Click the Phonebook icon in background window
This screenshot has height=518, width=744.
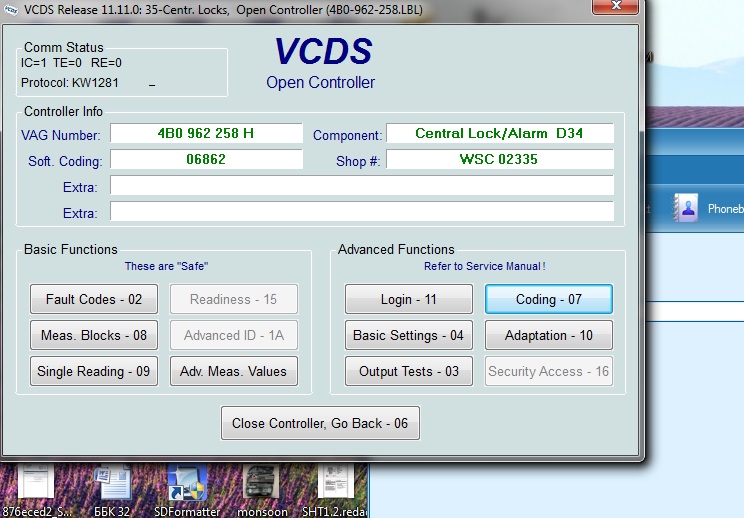click(x=686, y=208)
